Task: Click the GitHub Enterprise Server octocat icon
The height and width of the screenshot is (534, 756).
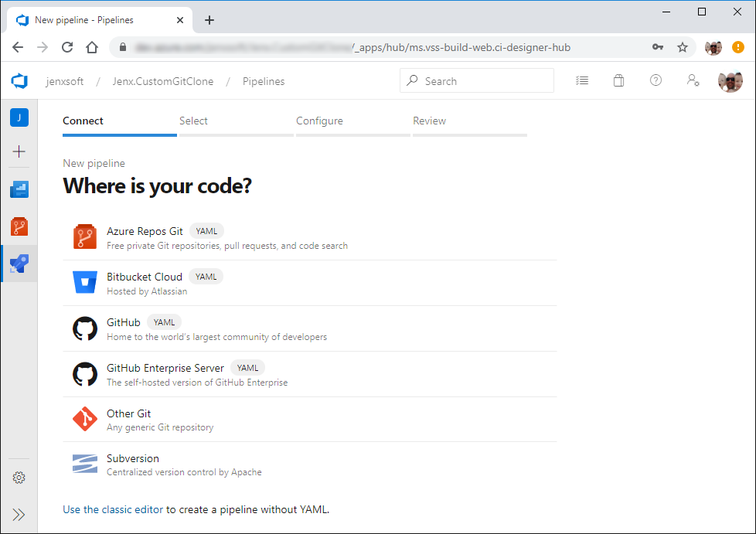Action: tap(85, 374)
